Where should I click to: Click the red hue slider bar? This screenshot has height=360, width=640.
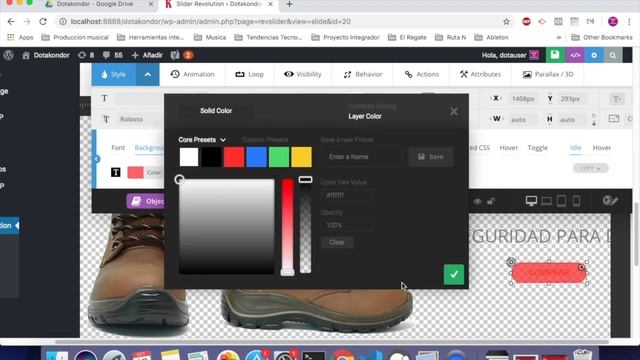pos(287,227)
